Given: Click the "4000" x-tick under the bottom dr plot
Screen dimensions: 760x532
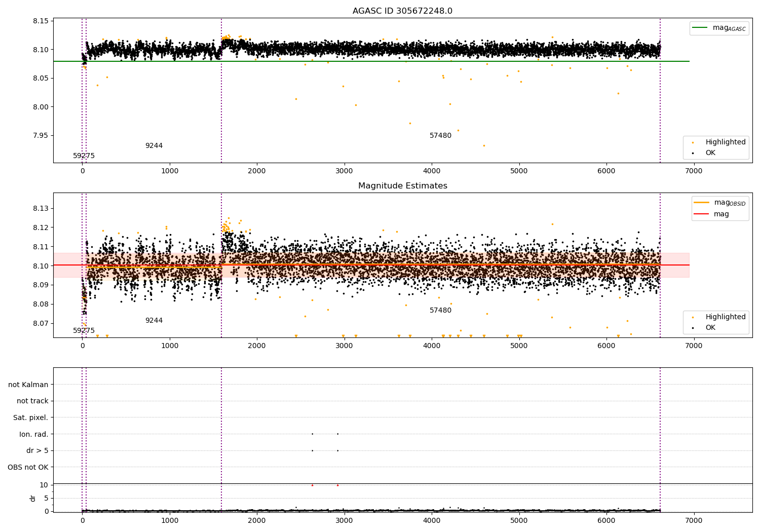Looking at the screenshot, I should (x=432, y=521).
